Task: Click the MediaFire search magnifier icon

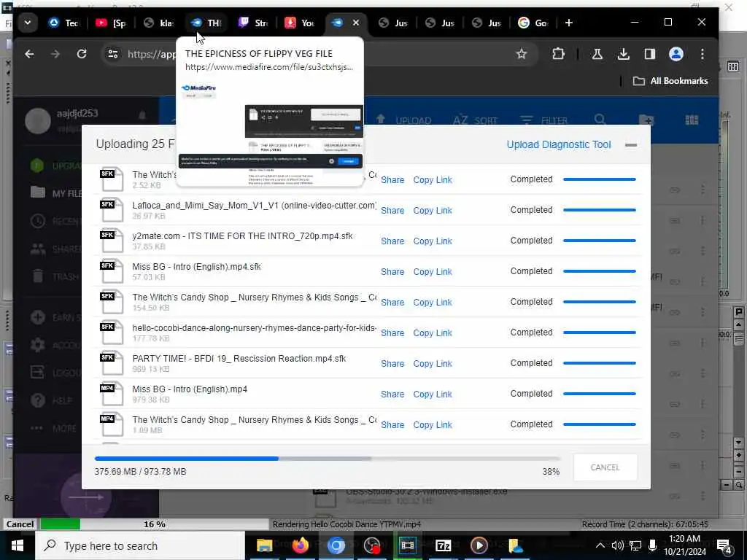Action: [x=600, y=120]
